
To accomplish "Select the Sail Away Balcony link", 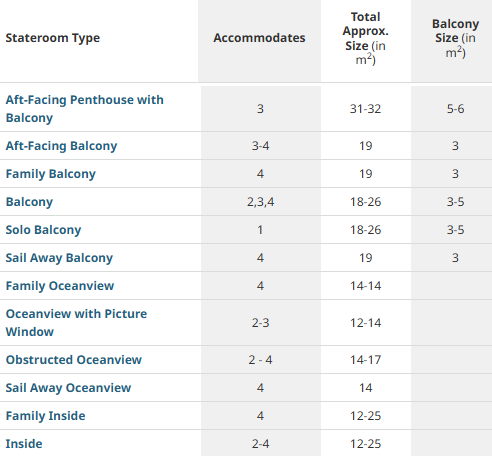I will point(59,258).
